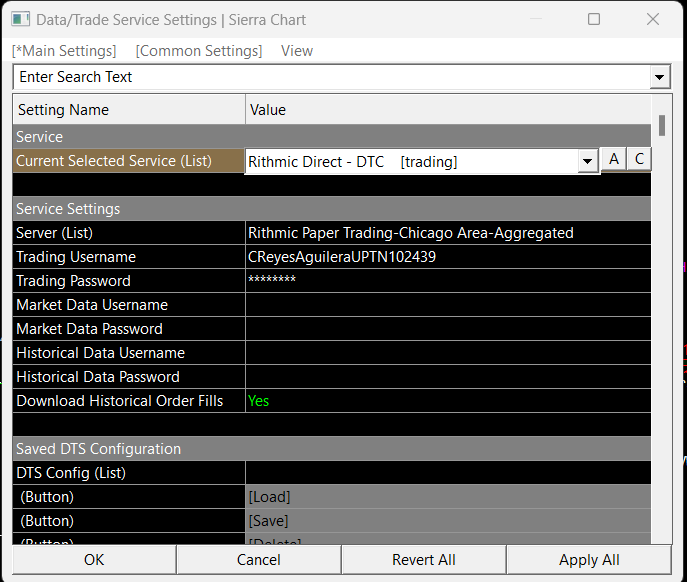Screen dimensions: 687x582
Task: Expand the Current Selected Service dropdown
Action: [x=587, y=162]
